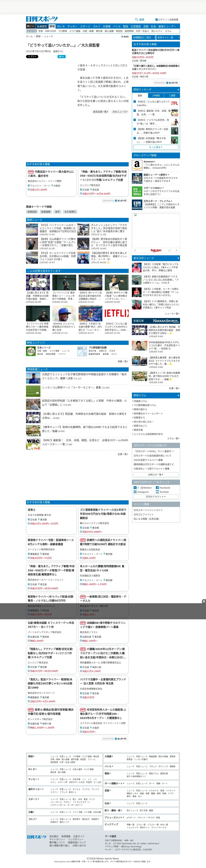Viewport: 206px width, 868px height.
Task: Open the スコア速報 sub-navigation link
Action: 75,31
